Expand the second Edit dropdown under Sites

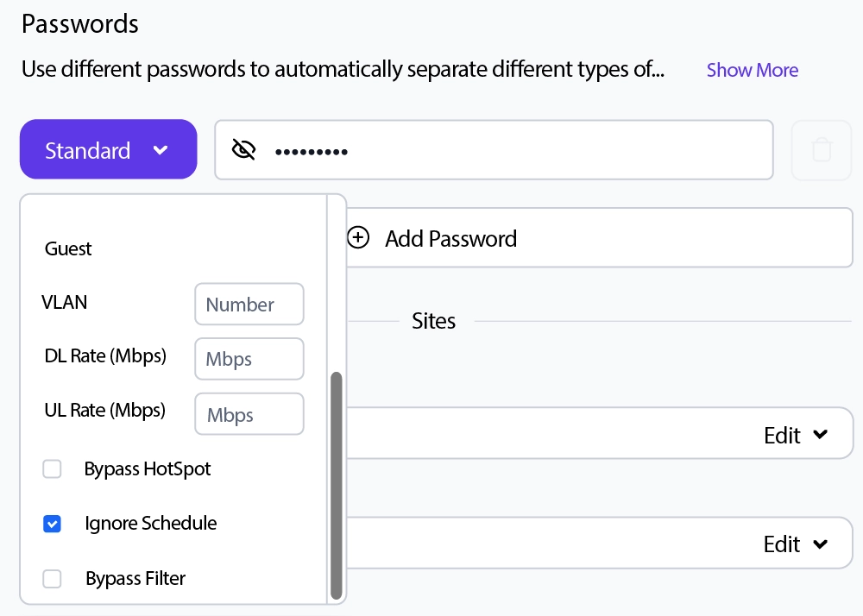coord(795,544)
